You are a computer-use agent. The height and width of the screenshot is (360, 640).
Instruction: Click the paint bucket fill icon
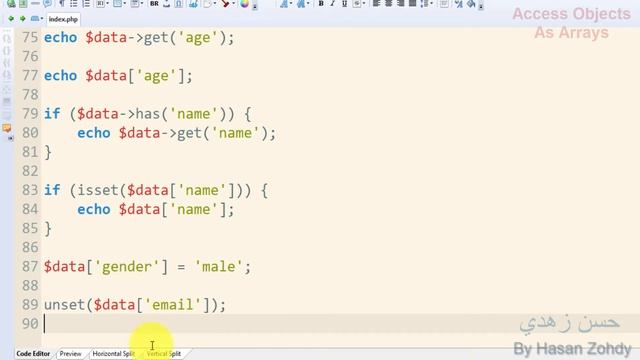[x=471, y=3]
